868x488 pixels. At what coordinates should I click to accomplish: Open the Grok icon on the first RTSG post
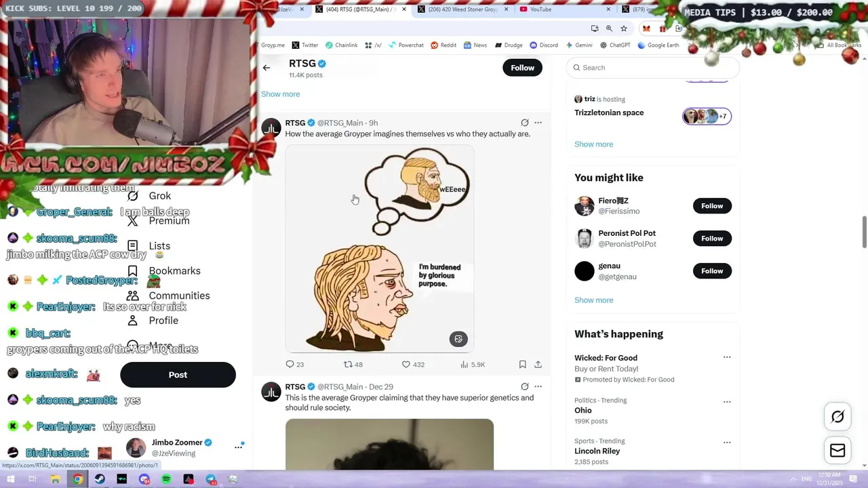click(524, 123)
